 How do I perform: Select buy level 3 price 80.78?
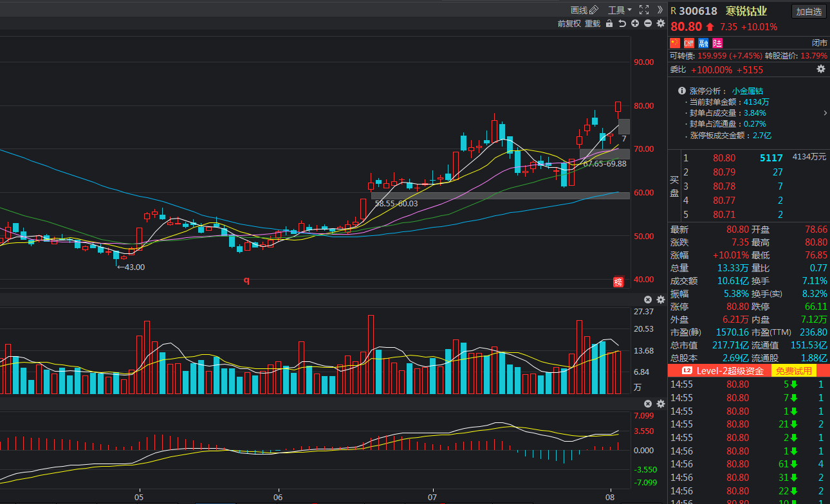pos(724,186)
